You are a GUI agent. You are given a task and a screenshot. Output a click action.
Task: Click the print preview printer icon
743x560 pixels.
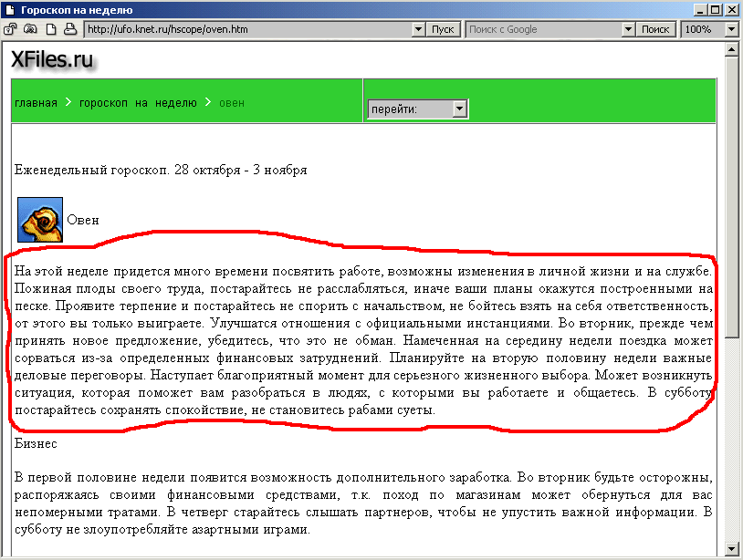[70, 29]
